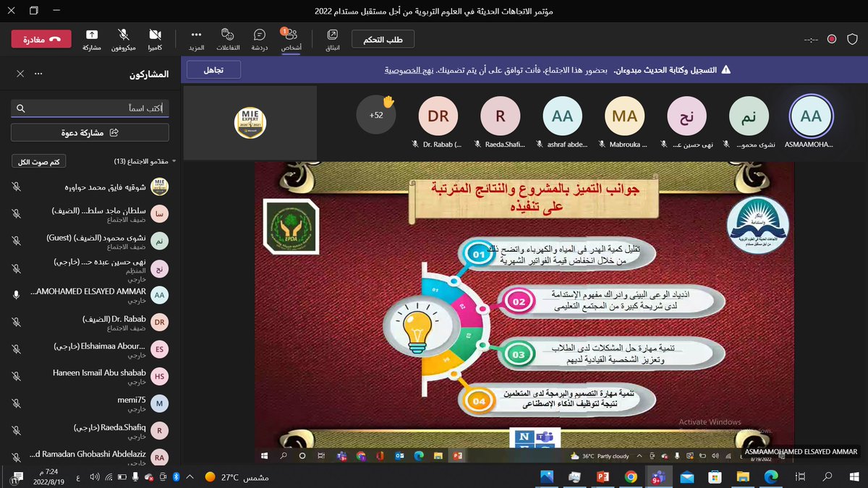Click the Request control (طلب التحكم) button
868x488 pixels.
[x=383, y=39]
